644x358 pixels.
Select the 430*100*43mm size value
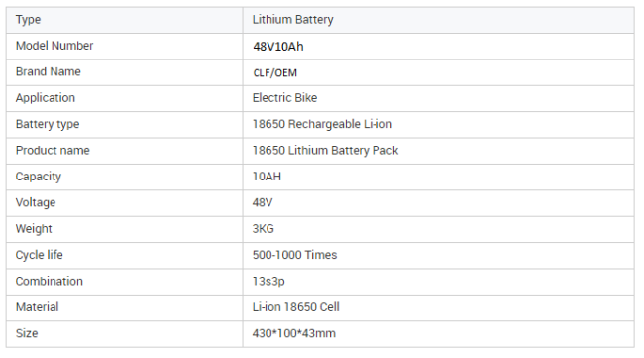click(x=293, y=333)
